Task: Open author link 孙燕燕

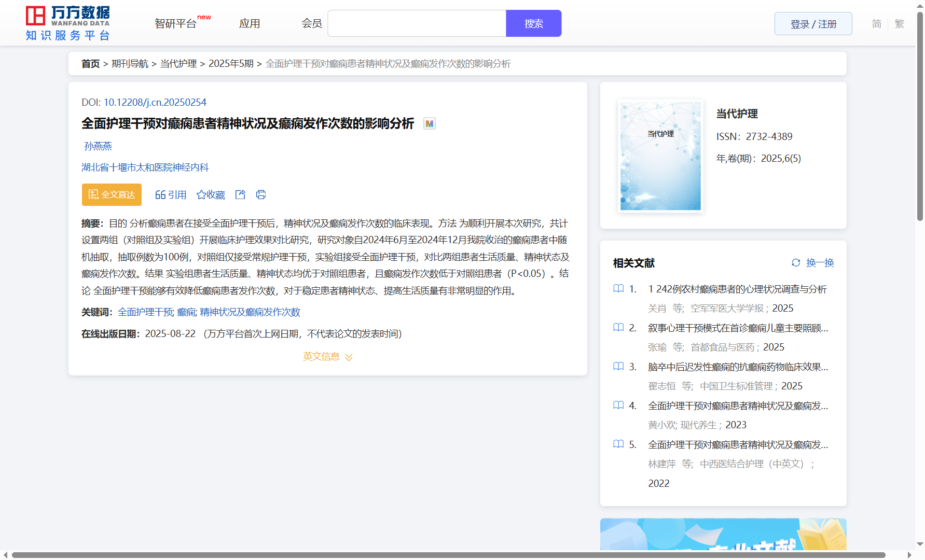Action: (x=98, y=146)
